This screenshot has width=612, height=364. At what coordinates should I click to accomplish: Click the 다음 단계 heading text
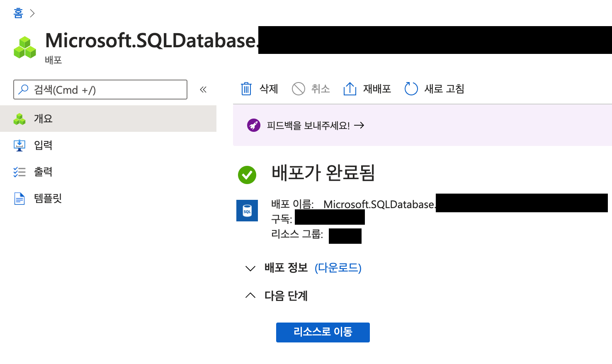(286, 296)
